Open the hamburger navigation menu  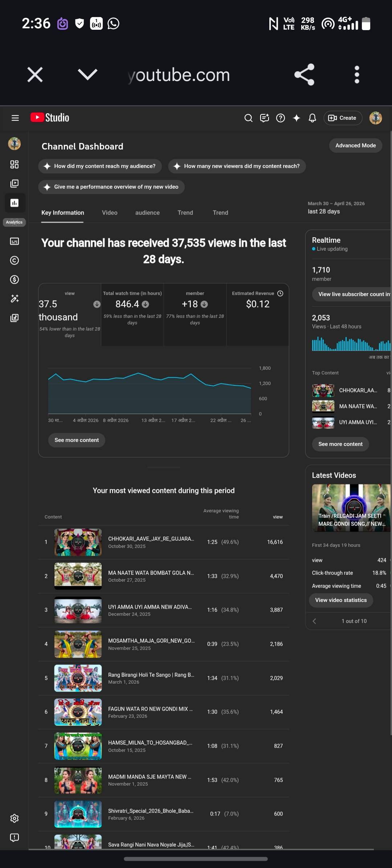15,118
